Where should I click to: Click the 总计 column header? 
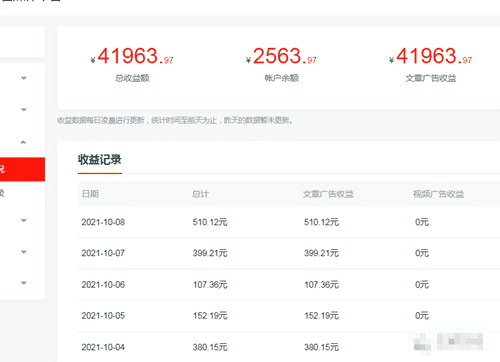(x=200, y=194)
